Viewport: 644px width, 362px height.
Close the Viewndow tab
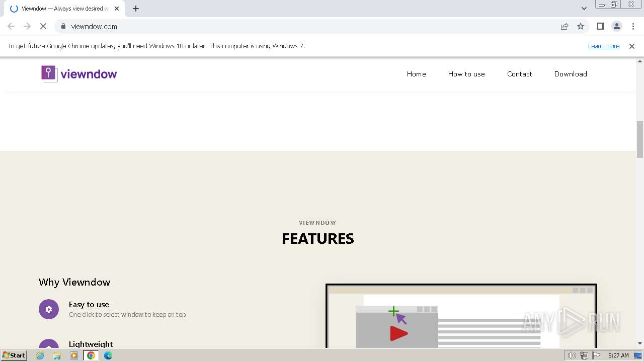click(x=117, y=9)
